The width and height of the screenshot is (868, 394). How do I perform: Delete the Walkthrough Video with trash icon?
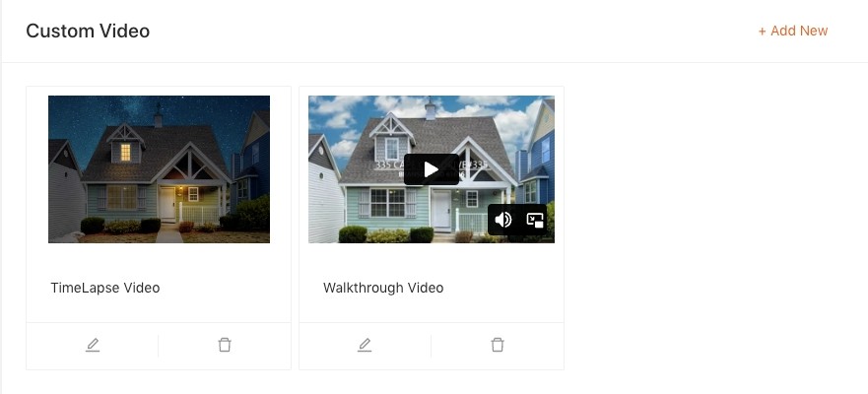(498, 346)
